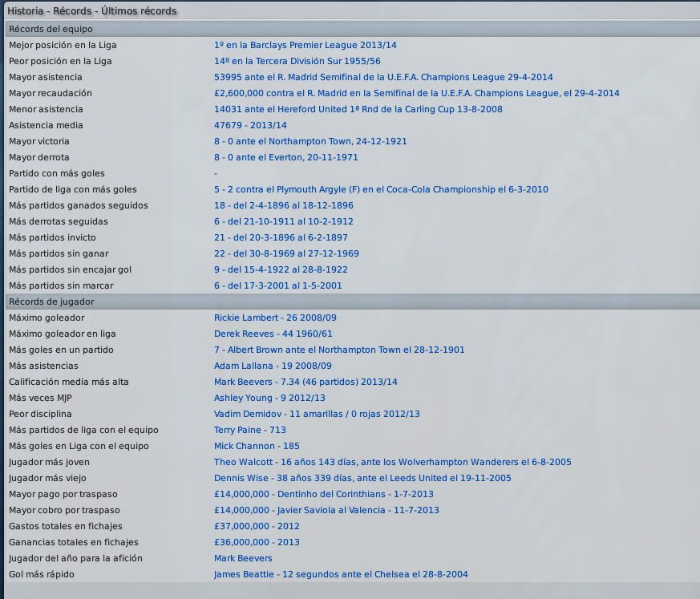Open Terry Paine - 713 league appearances
The image size is (700, 599).
(249, 431)
